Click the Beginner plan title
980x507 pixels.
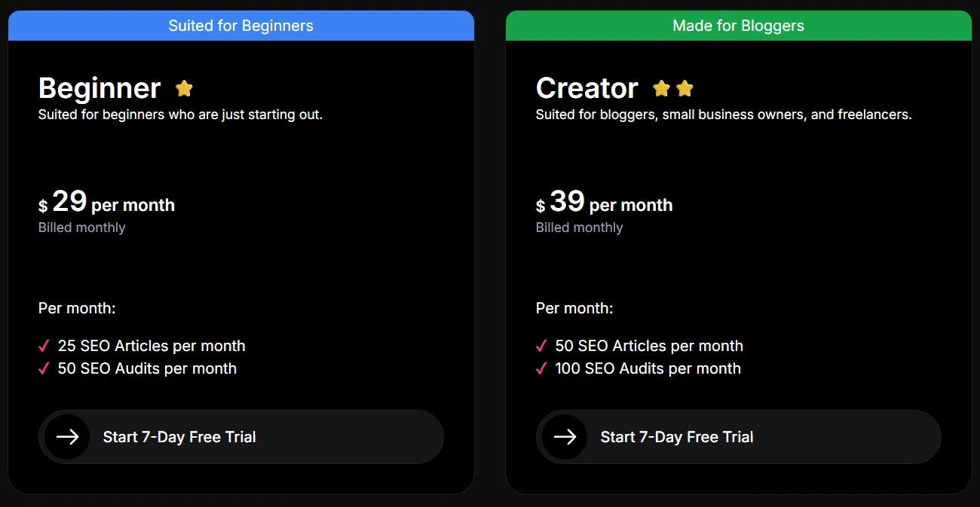(99, 88)
